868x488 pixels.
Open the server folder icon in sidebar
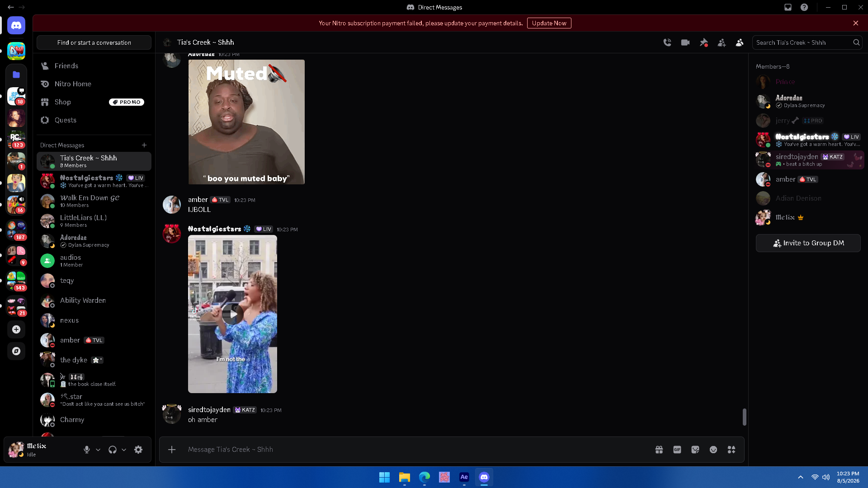point(16,75)
